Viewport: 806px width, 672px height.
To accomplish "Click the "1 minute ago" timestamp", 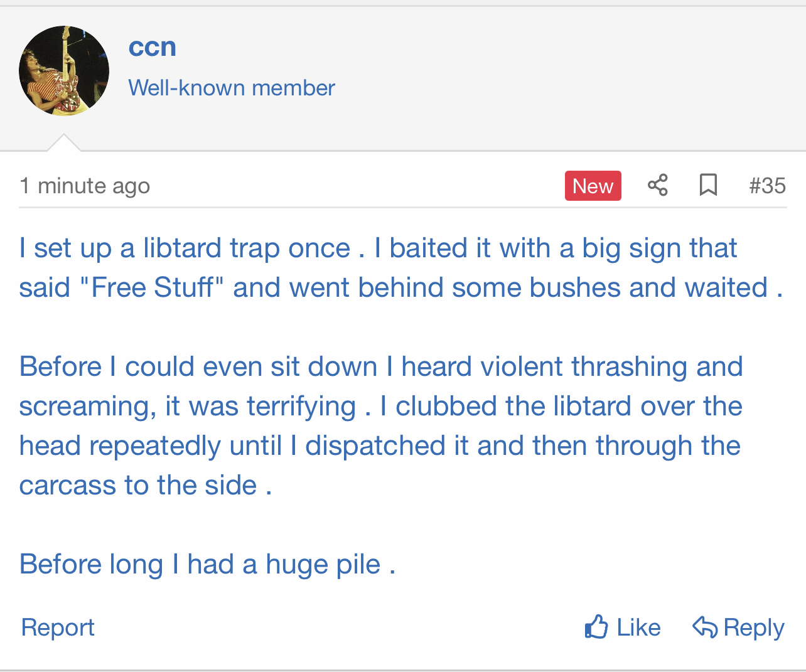I will (x=85, y=186).
